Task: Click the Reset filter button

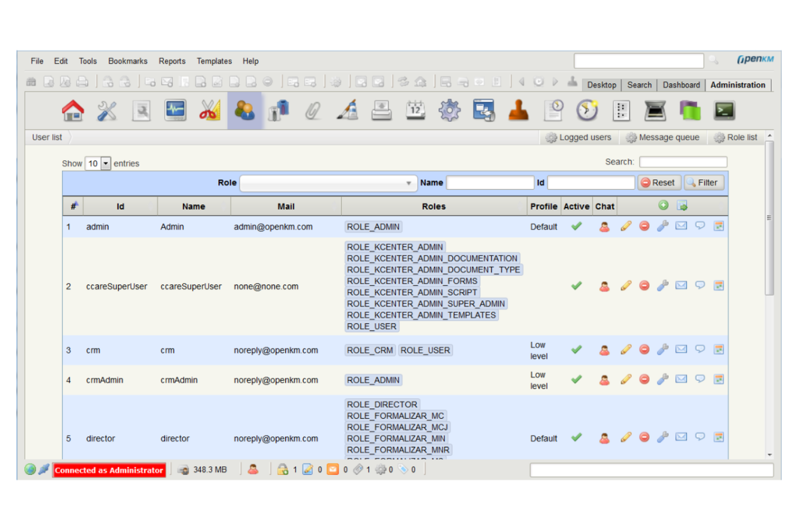Action: (x=659, y=183)
